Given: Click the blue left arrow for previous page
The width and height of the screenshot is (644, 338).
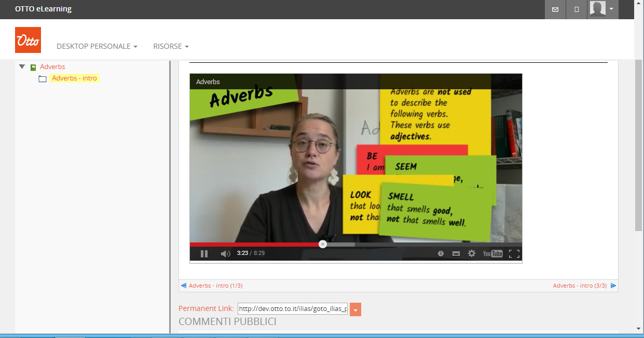Looking at the screenshot, I should (183, 286).
